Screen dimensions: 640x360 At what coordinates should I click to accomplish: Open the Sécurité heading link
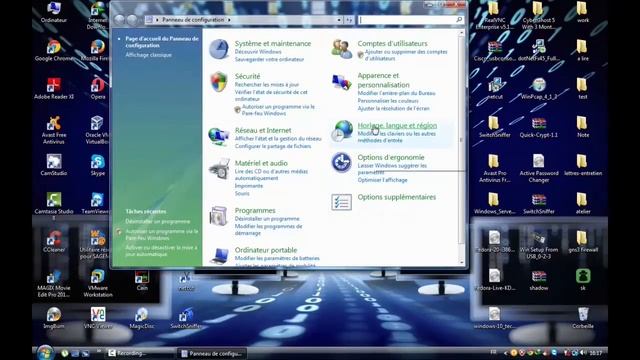247,76
